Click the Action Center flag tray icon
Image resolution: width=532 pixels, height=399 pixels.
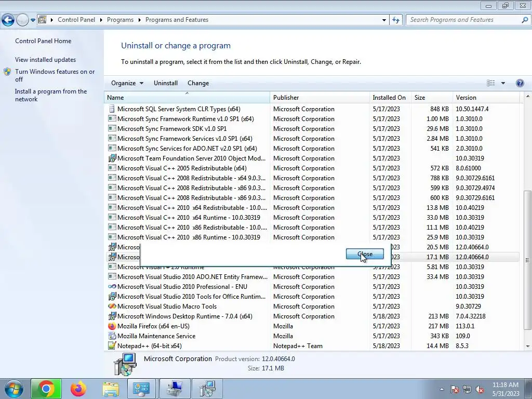point(454,389)
